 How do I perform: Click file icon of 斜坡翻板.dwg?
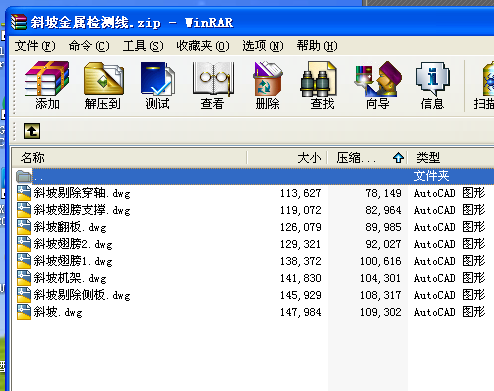point(24,227)
